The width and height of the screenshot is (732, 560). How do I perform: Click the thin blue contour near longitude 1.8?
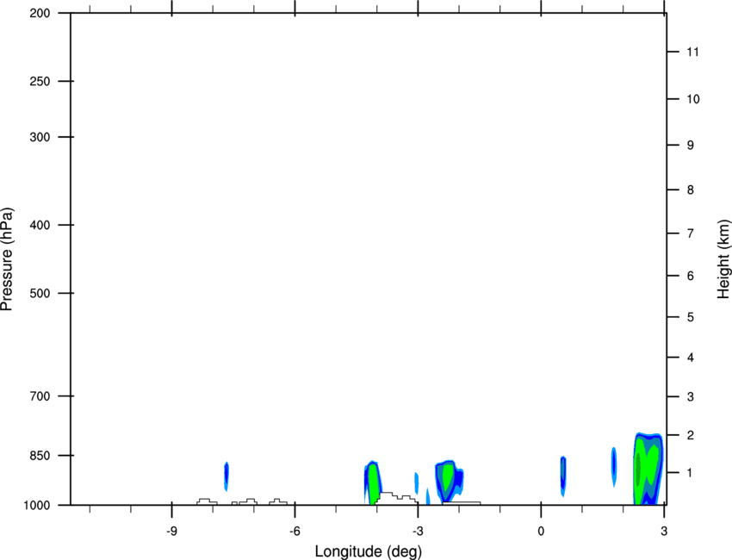[x=614, y=467]
